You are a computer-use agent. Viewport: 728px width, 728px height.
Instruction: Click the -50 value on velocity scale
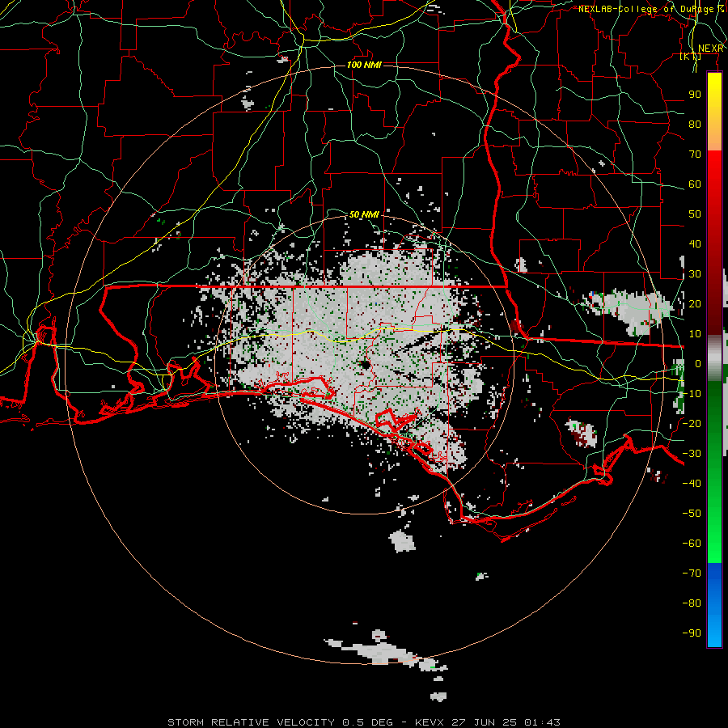point(692,514)
